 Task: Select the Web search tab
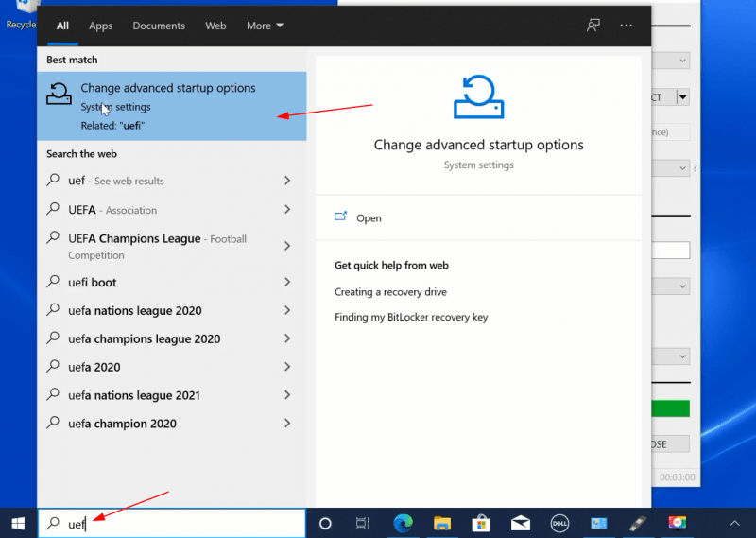(x=215, y=26)
